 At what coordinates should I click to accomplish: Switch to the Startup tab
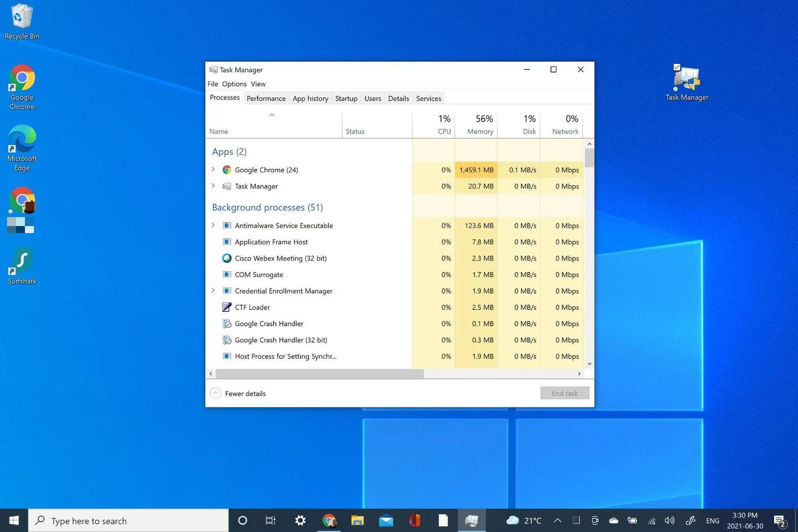point(346,98)
